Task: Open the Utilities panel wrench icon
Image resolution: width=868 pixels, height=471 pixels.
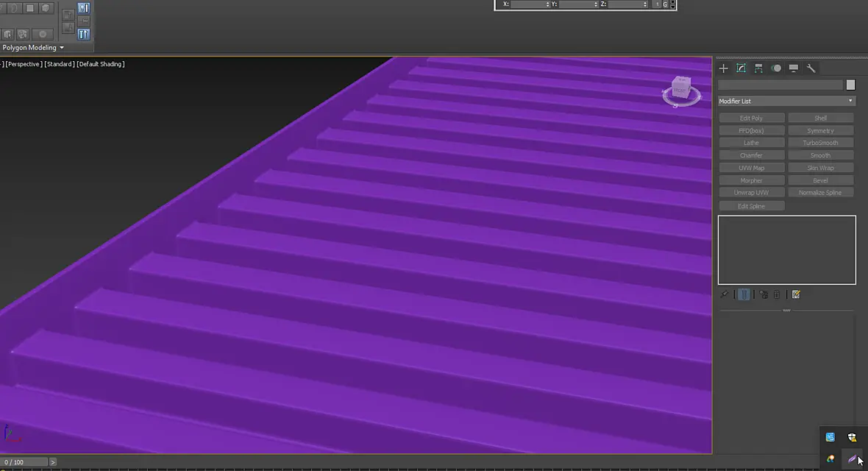Action: tap(811, 68)
